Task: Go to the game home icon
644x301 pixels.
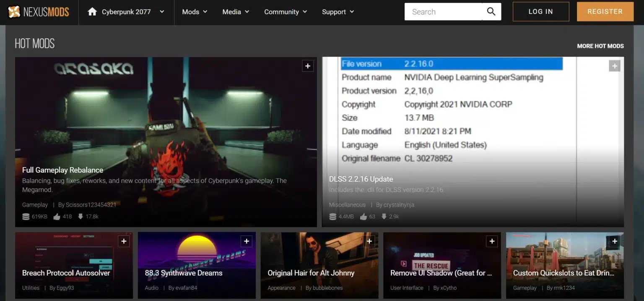Action: tap(92, 12)
